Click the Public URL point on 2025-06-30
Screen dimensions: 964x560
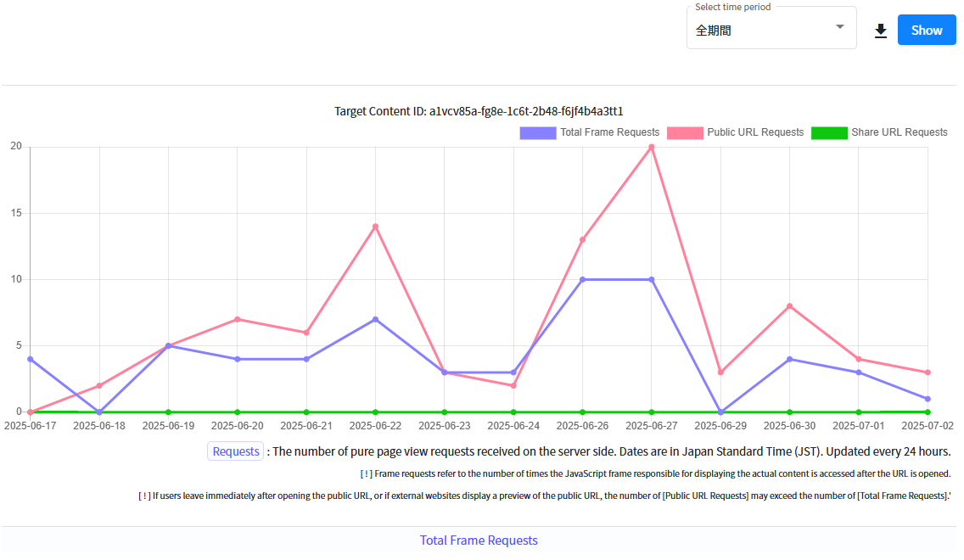(x=789, y=306)
